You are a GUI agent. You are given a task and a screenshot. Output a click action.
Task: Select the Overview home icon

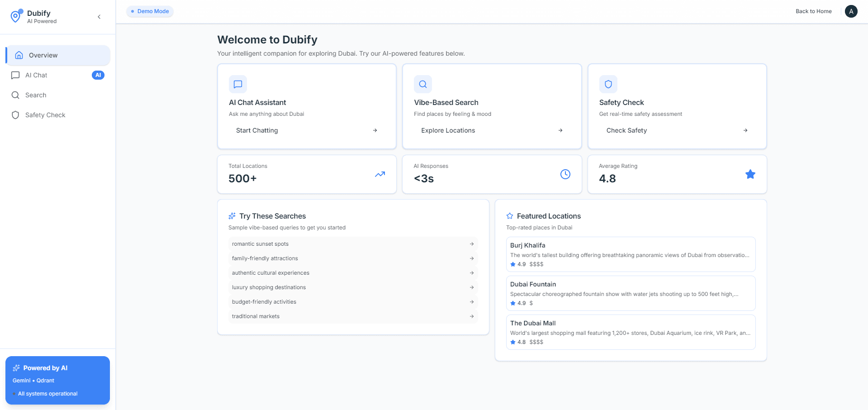(19, 55)
